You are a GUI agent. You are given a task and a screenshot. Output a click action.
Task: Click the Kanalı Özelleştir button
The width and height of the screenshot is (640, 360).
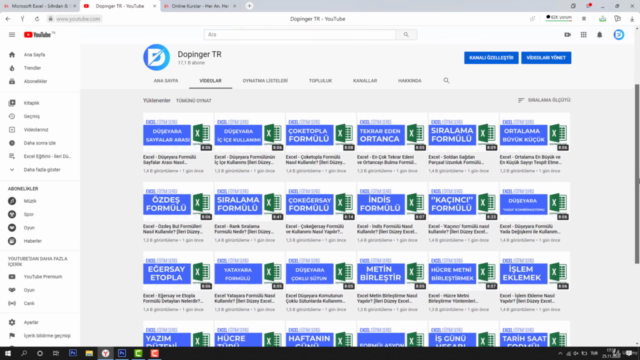(491, 58)
